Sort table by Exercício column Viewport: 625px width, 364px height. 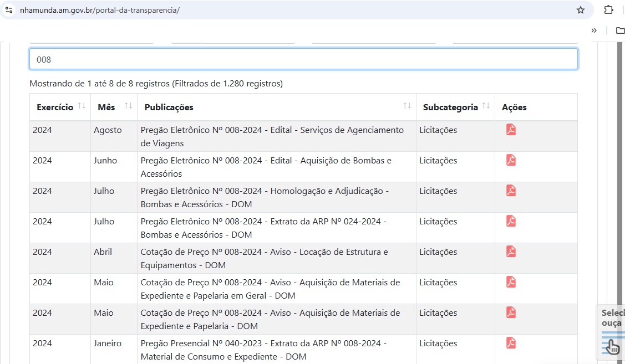pyautogui.click(x=82, y=106)
